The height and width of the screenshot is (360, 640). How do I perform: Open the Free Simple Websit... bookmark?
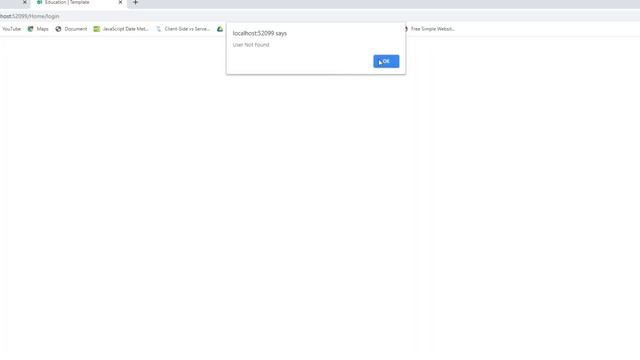pyautogui.click(x=429, y=29)
